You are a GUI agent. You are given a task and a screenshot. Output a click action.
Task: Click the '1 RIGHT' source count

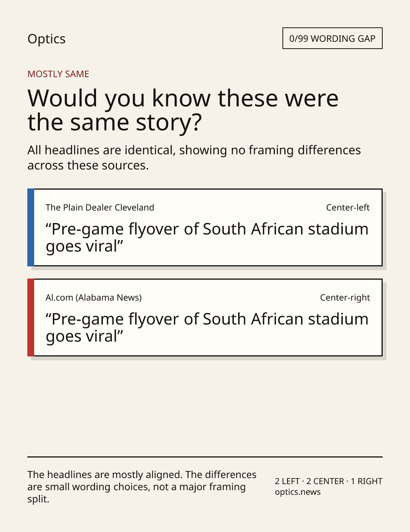[366, 481]
